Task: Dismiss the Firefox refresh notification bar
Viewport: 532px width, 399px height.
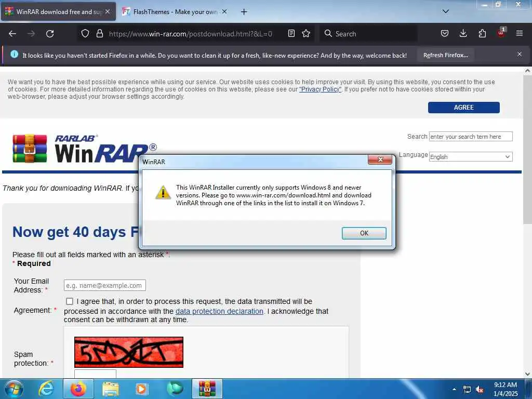Action: (x=519, y=54)
